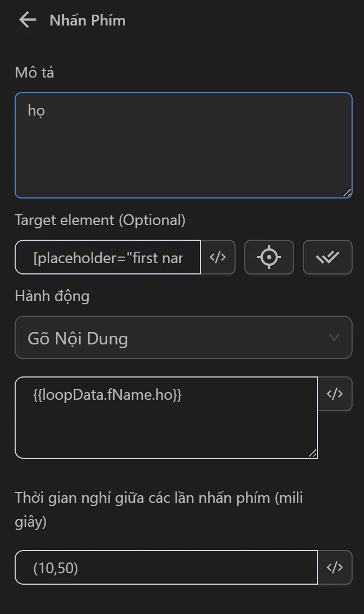
Task: Click the "Mô tả" label
Action: tap(34, 72)
